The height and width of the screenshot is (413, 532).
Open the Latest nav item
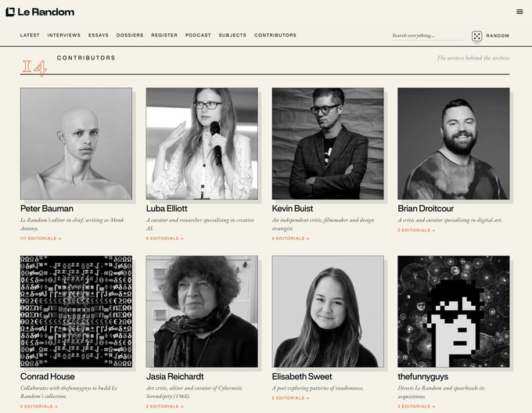pos(30,35)
